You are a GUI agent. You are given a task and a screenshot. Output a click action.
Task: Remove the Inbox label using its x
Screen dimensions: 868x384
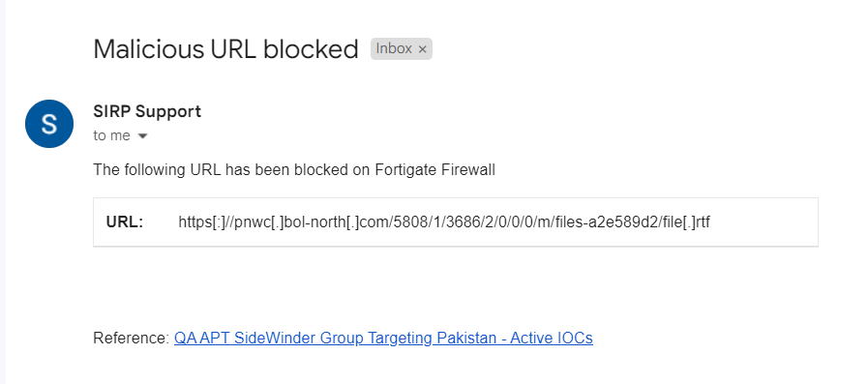click(422, 49)
